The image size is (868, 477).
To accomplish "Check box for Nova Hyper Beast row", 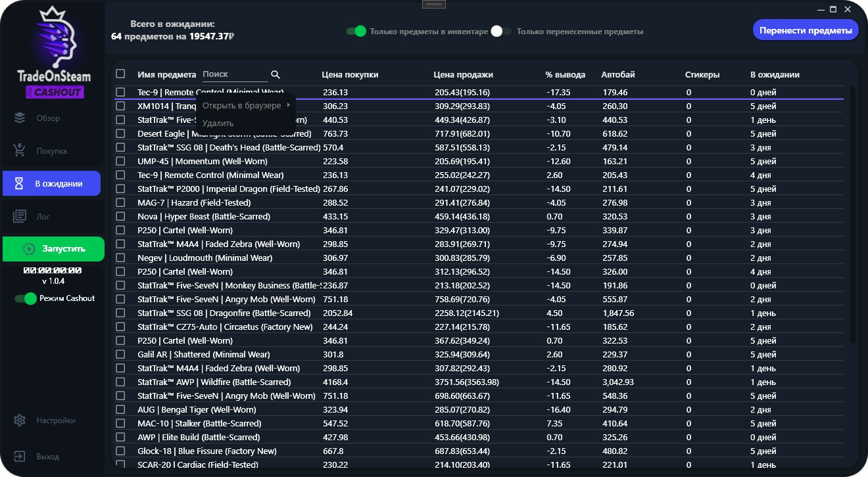I will (120, 216).
